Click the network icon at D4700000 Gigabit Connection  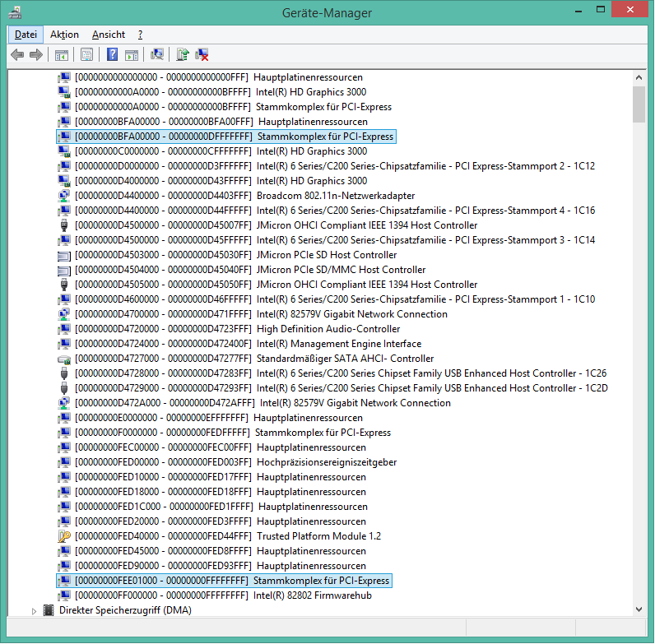coord(64,314)
